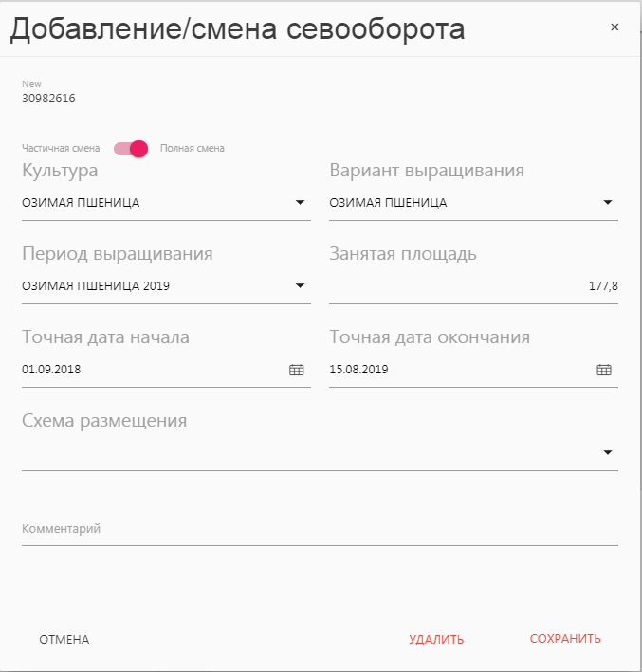This screenshot has width=642, height=672.
Task: Click the field number 30982616
Action: click(x=49, y=98)
